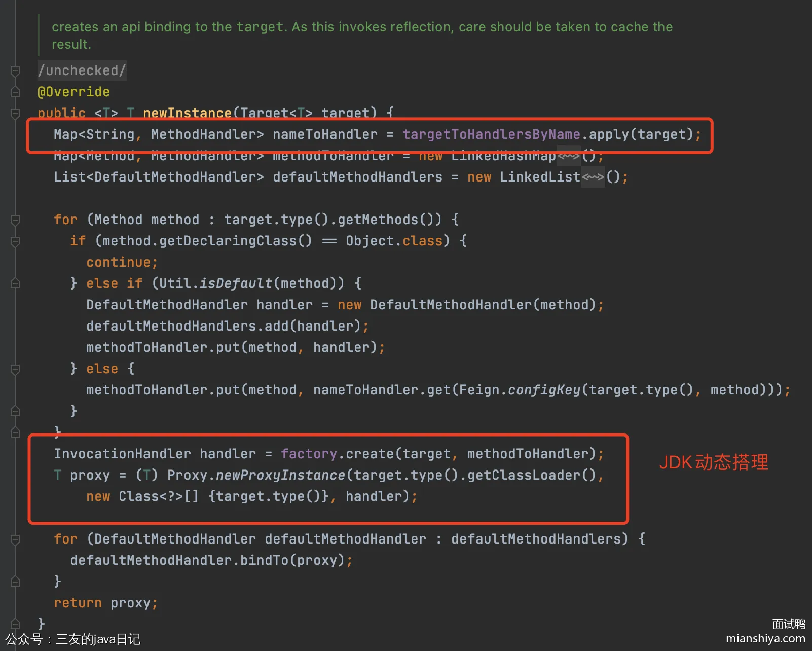
Task: Expand folded diamond after LinkedList
Action: (593, 177)
